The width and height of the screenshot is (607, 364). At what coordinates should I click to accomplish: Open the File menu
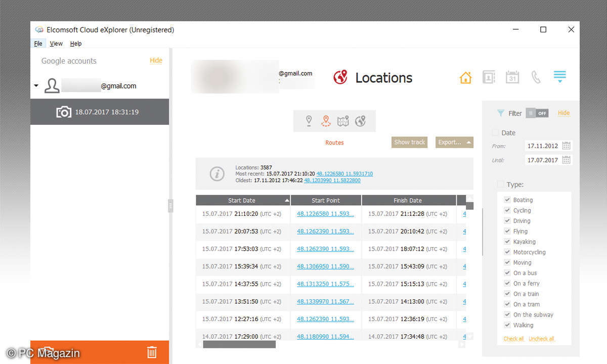coord(38,43)
